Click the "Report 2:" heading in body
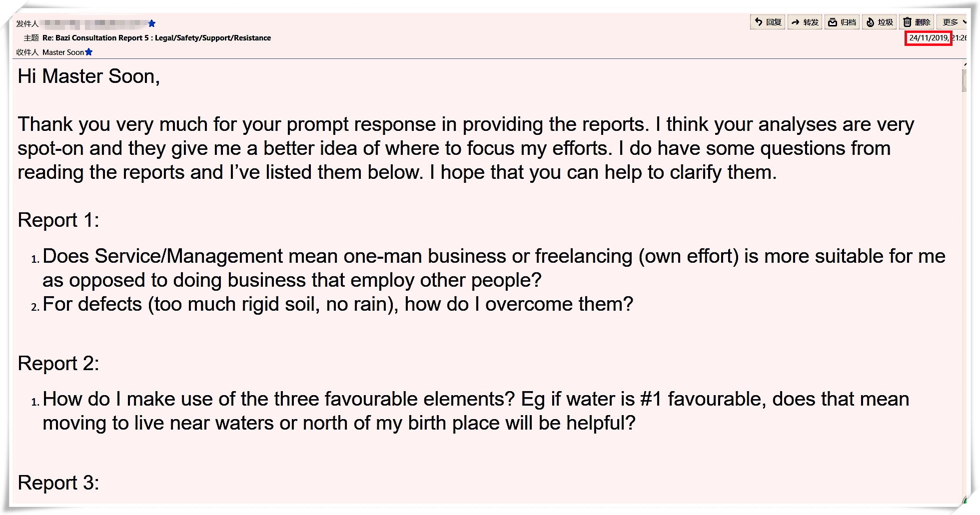Viewport: 980px width, 515px height. pos(58,364)
